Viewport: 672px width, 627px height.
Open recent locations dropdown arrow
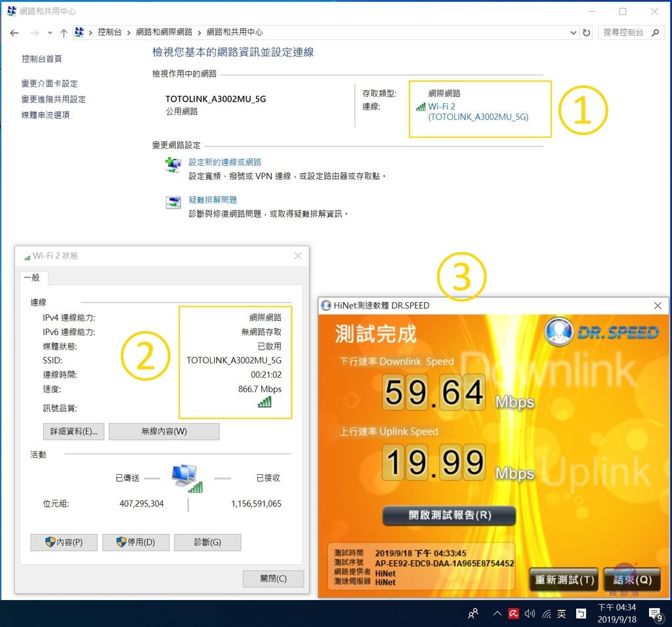pos(50,33)
